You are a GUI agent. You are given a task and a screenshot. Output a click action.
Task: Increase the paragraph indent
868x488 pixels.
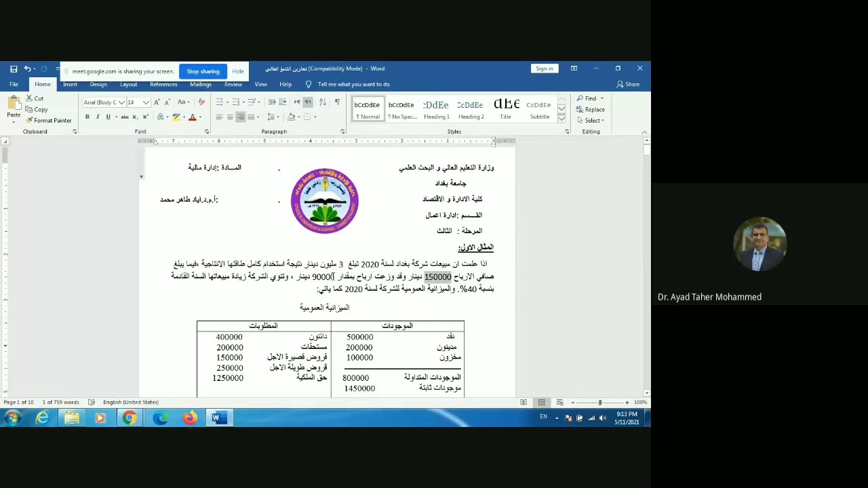(x=282, y=102)
